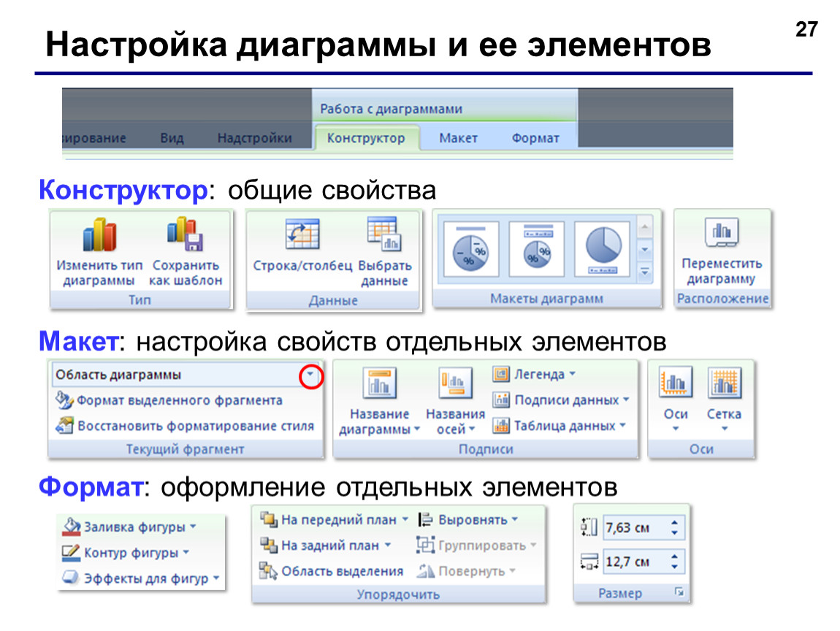Decrease width with the 12,7 см down spinner
Screen dimensions: 840x631
click(674, 567)
